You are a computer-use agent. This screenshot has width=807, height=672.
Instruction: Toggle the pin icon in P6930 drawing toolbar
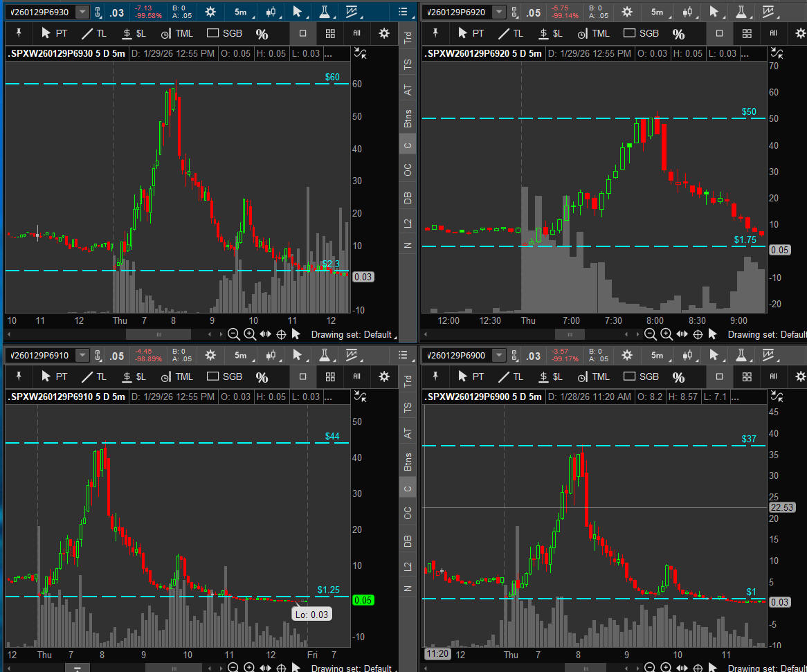click(19, 33)
